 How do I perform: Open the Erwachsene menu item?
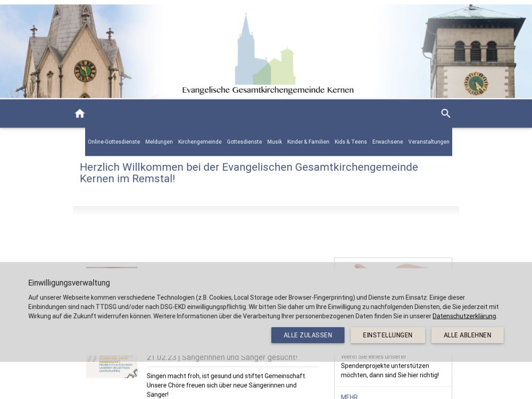[x=387, y=142]
